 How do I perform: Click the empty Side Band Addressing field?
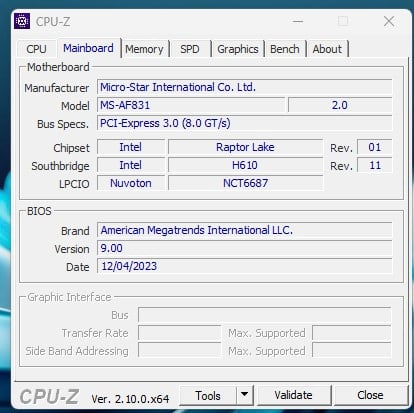(x=179, y=351)
